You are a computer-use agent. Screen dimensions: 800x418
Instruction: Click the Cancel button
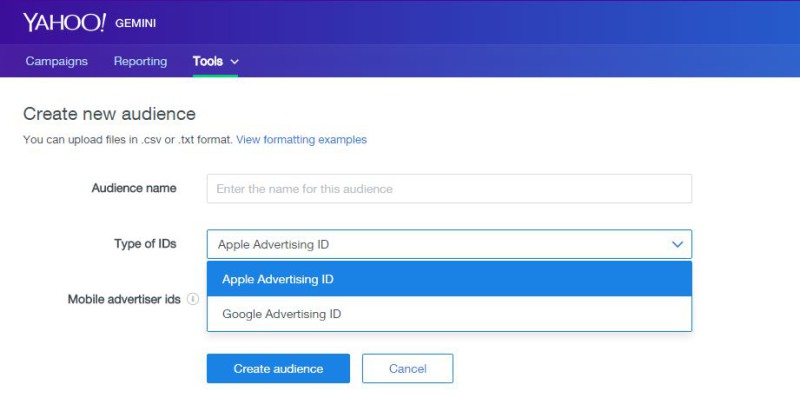pyautogui.click(x=407, y=368)
